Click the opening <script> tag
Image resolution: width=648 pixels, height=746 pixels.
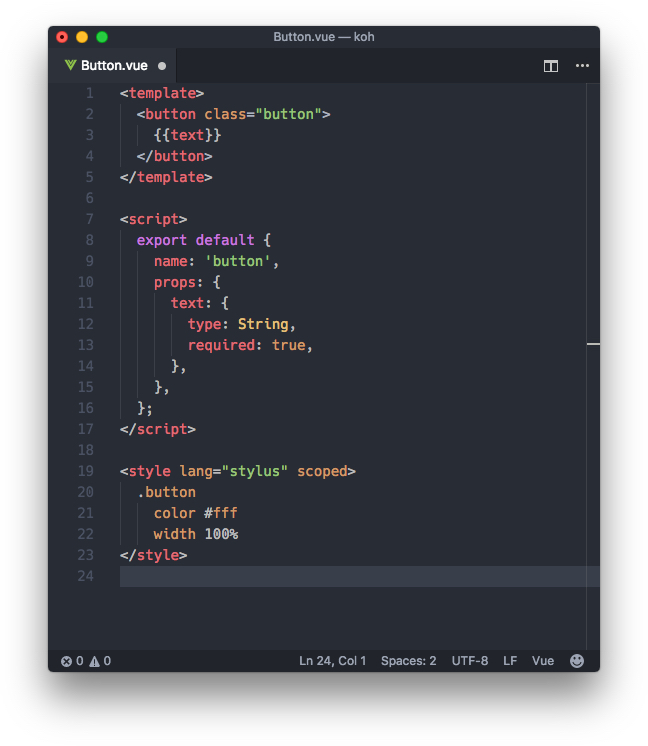153,219
